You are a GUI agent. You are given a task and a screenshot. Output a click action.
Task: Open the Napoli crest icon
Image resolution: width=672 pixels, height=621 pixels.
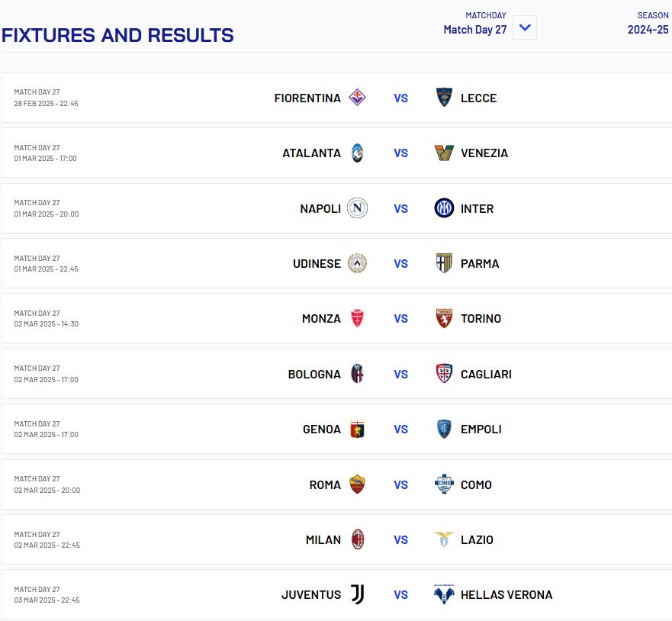[x=357, y=208]
